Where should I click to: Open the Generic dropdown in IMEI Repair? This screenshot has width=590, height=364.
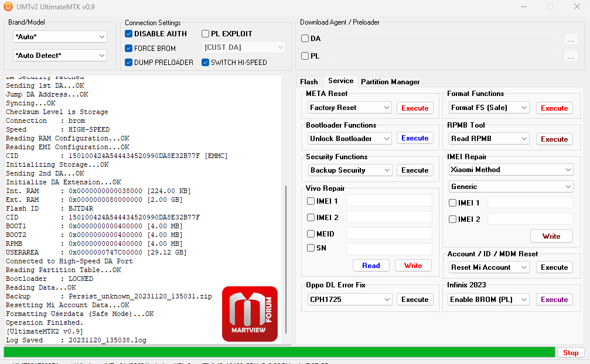coord(511,187)
